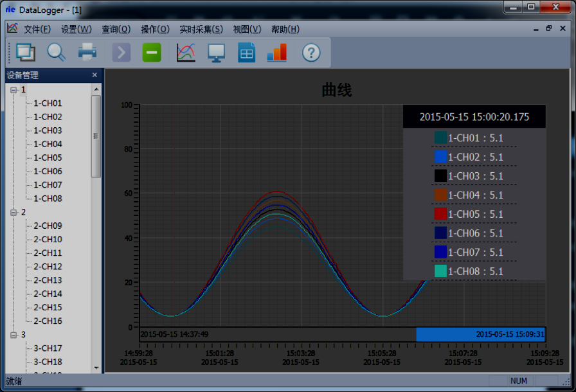The width and height of the screenshot is (576, 392).
Task: Select channel 2-CH12 in device tree
Action: (48, 267)
